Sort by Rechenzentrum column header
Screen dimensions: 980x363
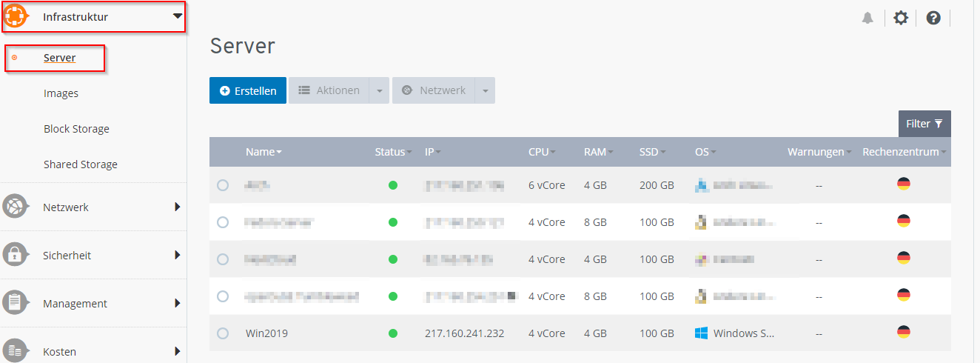tap(905, 152)
